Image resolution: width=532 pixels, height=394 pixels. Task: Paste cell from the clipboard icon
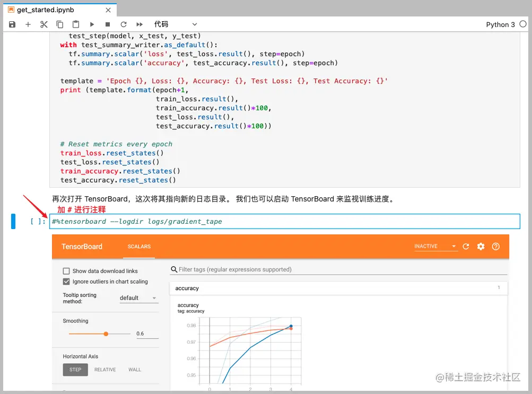pos(76,24)
